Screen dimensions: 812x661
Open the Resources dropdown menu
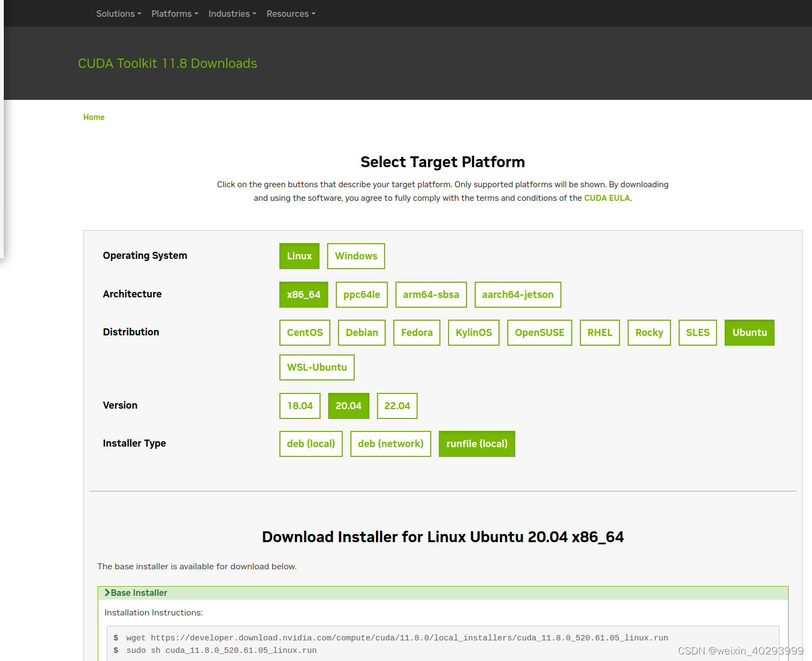click(291, 14)
